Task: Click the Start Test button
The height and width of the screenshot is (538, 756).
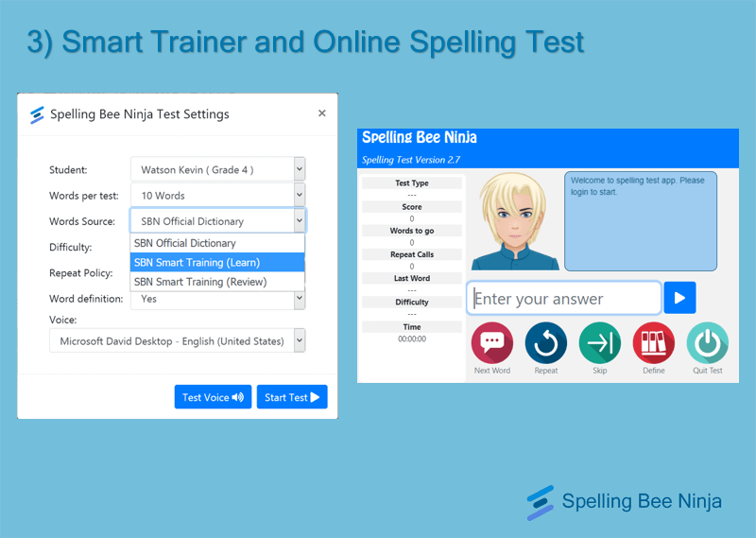Action: click(292, 397)
